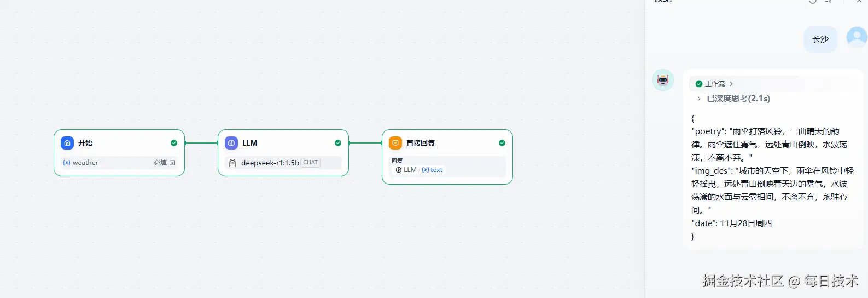Expand the 已深度思考 thinking section
The image size is (868, 298).
699,99
